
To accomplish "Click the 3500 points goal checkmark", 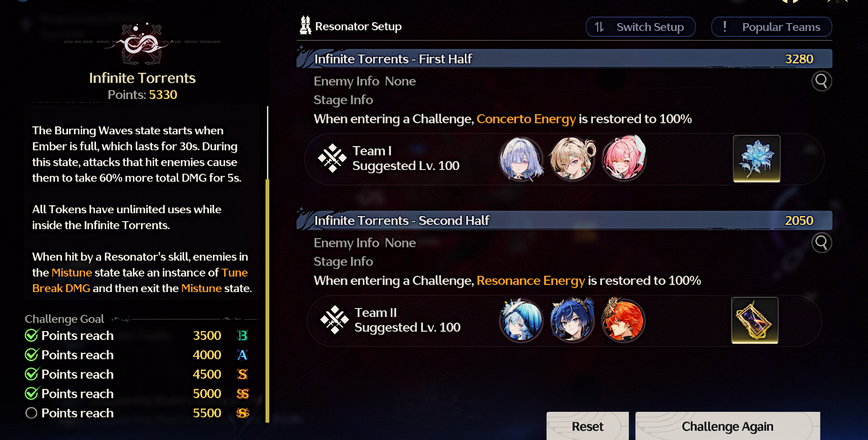I will pos(31,335).
